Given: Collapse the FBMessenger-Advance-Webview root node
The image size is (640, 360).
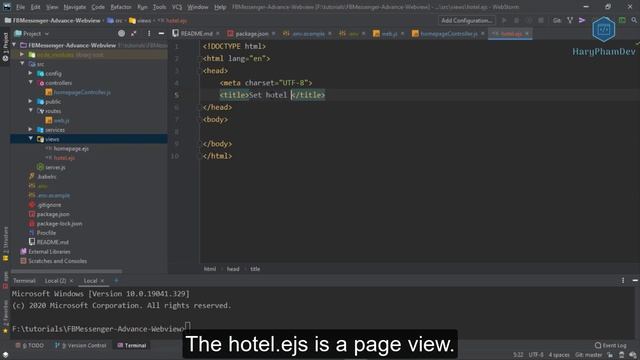Looking at the screenshot, I should tap(15, 45).
